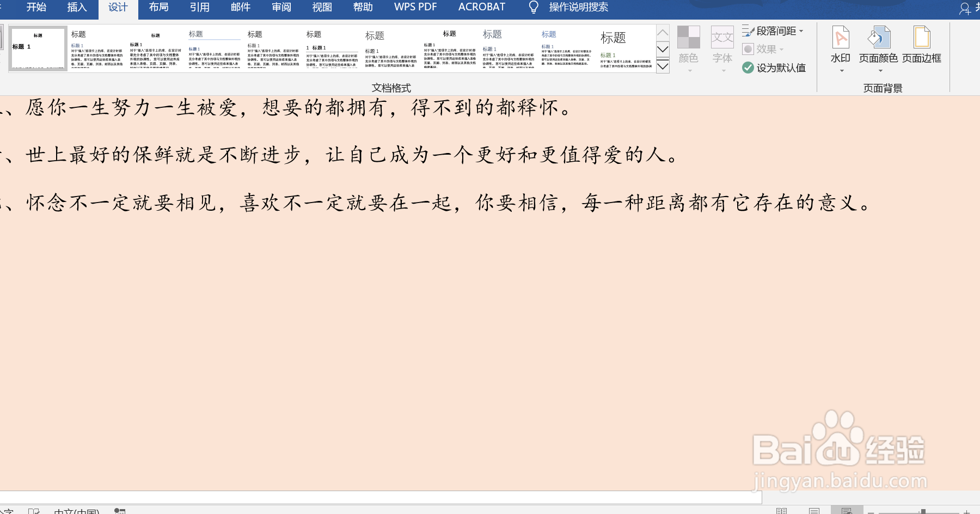Open the ACROBAT ribbon tab

point(481,7)
